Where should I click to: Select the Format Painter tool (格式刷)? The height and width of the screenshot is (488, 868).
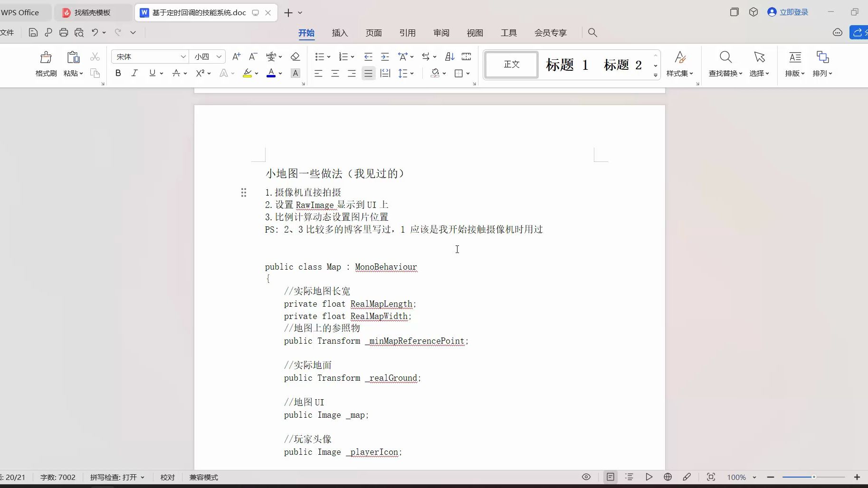[x=46, y=63]
